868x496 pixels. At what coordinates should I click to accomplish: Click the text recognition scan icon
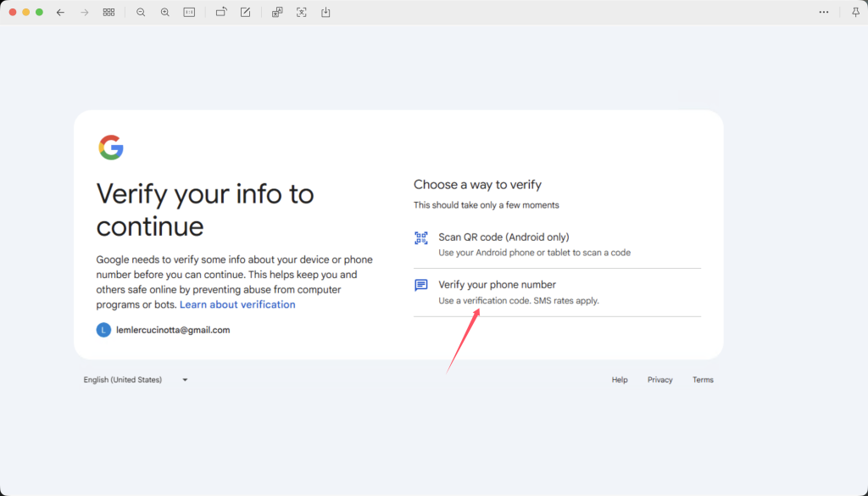pos(302,13)
